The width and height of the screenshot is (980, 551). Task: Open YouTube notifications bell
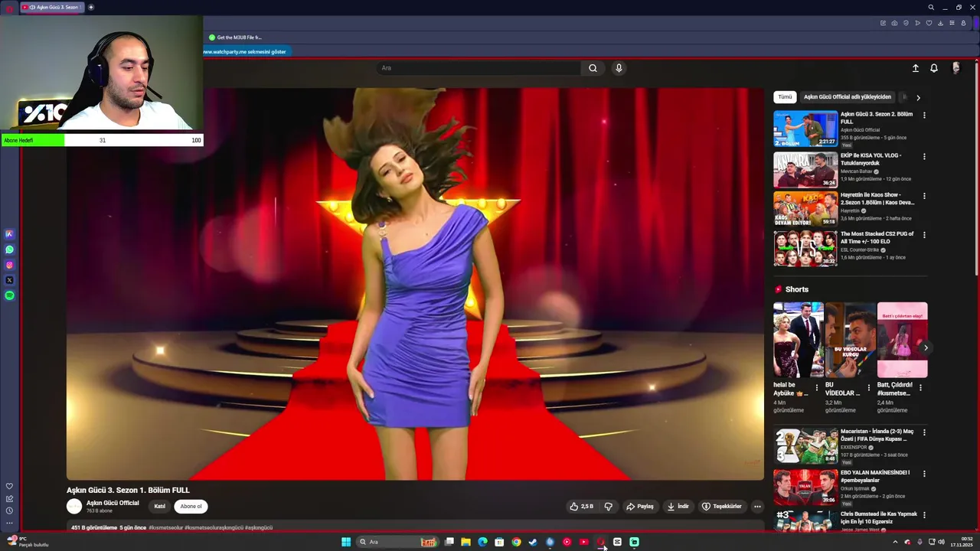point(934,68)
